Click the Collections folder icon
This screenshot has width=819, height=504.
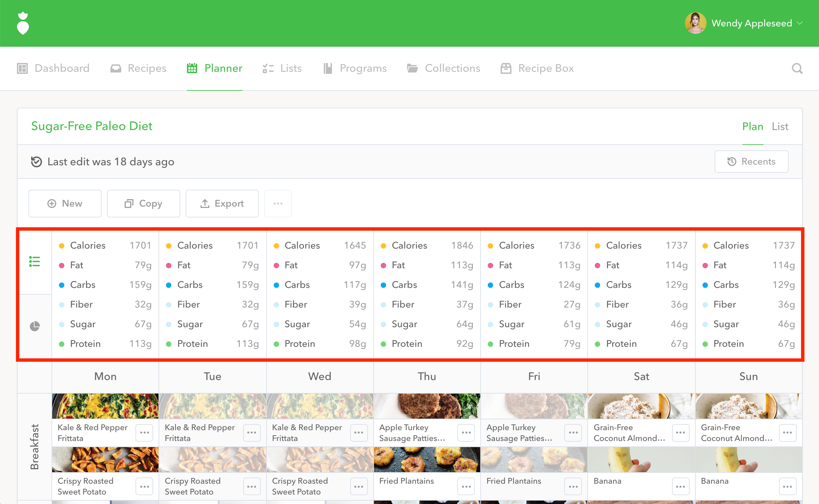pos(413,68)
